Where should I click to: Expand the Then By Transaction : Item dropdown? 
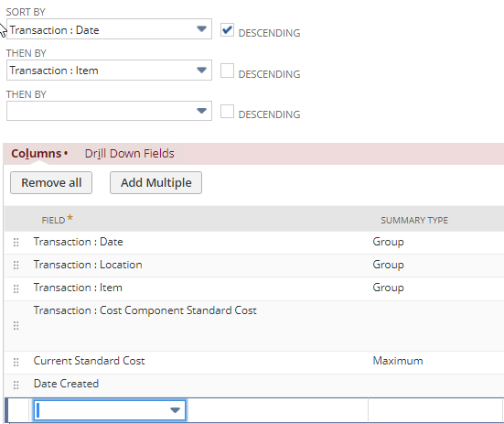point(109,71)
